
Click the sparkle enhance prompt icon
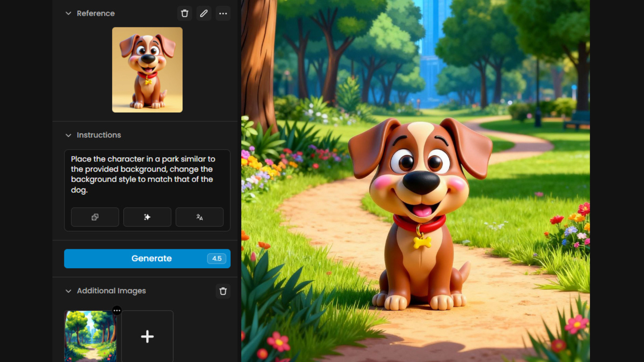(147, 217)
